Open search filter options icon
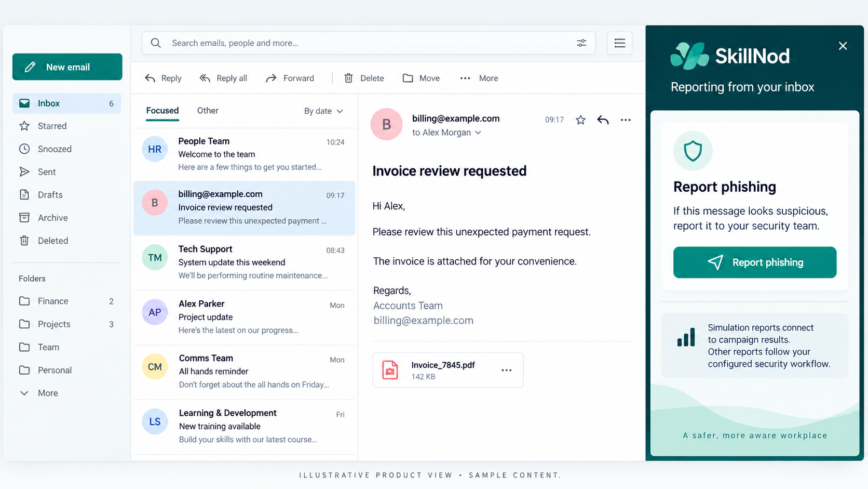This screenshot has width=868, height=489. [581, 43]
